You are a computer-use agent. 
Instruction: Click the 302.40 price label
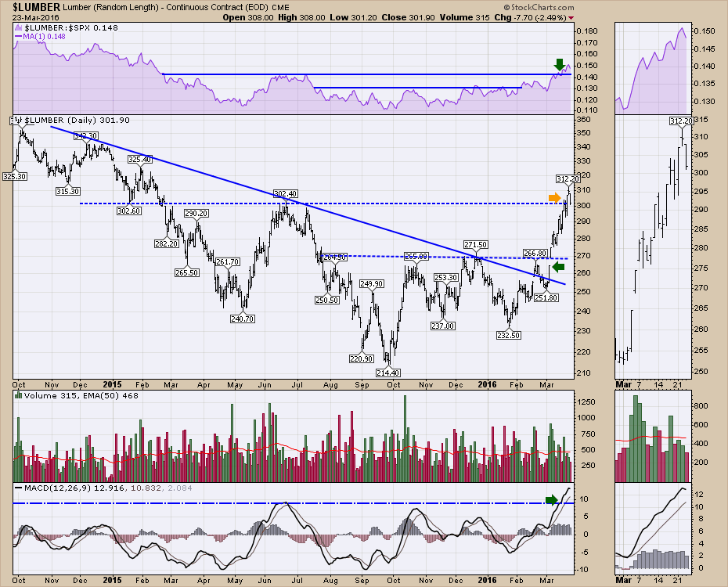coord(286,193)
